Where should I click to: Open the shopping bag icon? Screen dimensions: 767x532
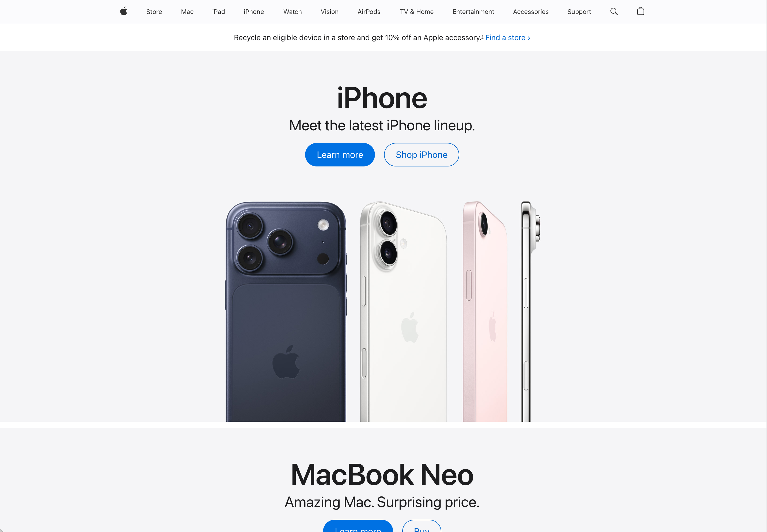tap(640, 11)
